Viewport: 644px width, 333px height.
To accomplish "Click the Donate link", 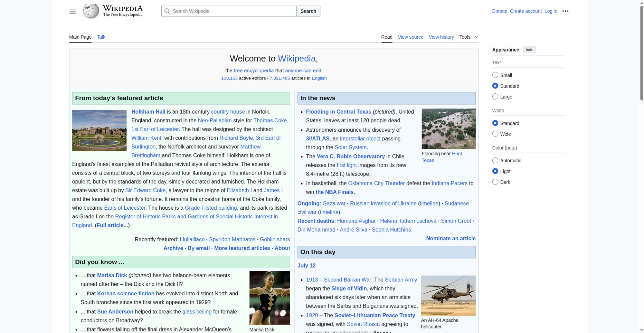I will pos(499,11).
